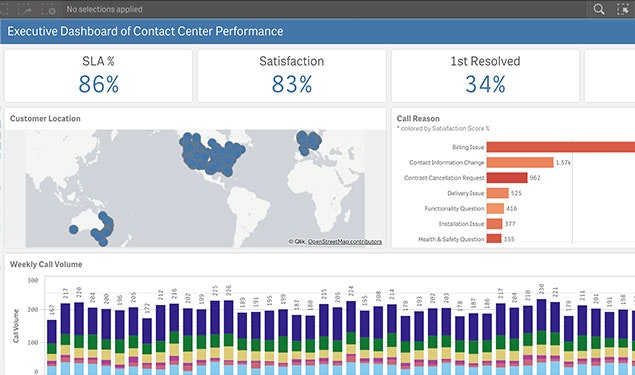Select the SLA % KPI tile
The height and width of the screenshot is (375, 635).
point(98,76)
